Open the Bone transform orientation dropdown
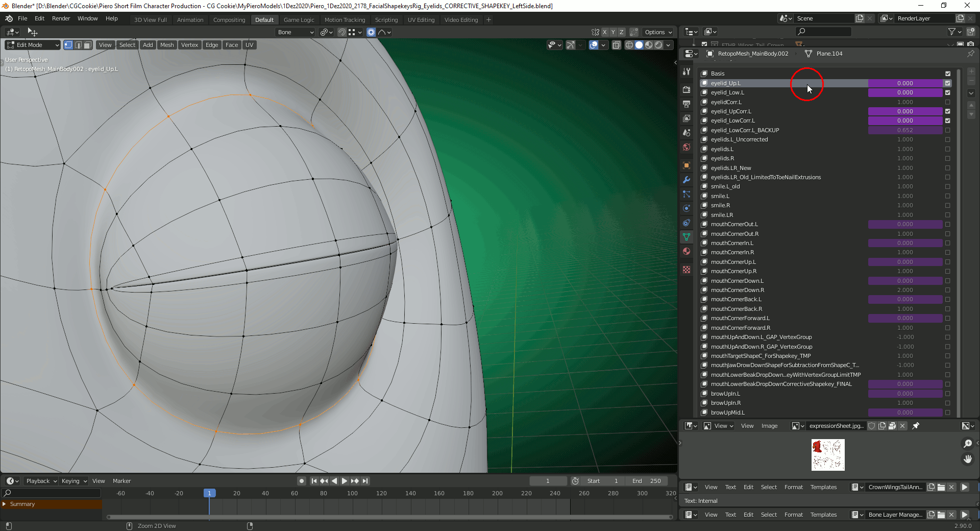This screenshot has height=531, width=980. [296, 32]
